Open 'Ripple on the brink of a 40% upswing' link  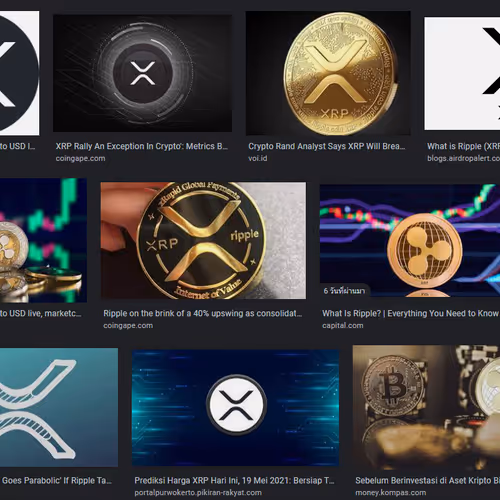coord(203,314)
